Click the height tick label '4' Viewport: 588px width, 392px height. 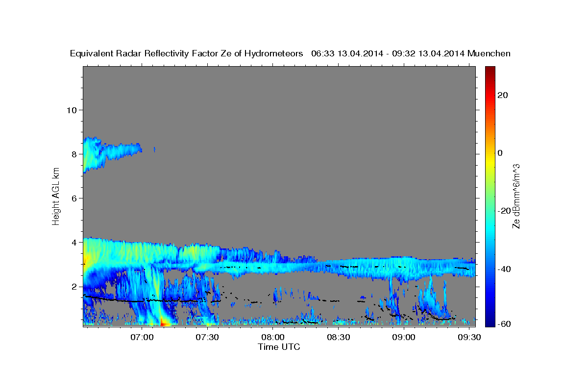[74, 242]
